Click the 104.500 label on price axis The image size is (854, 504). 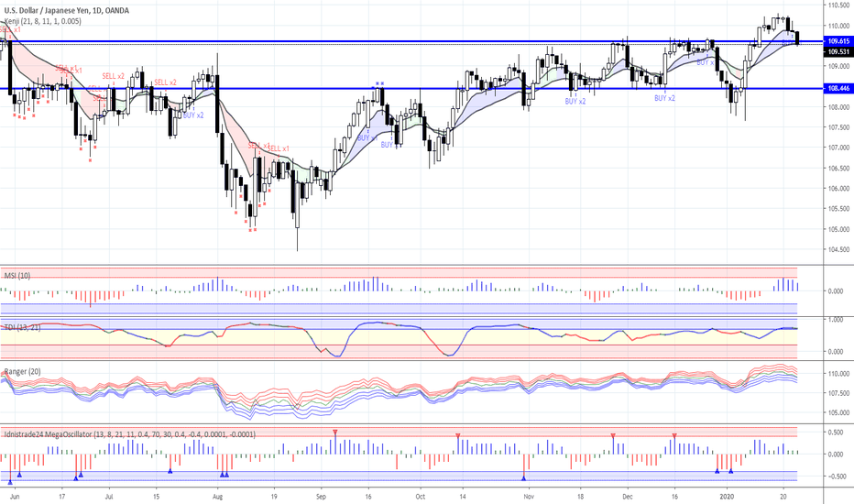tap(837, 249)
